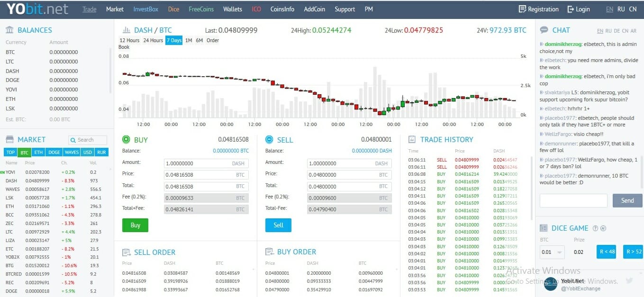Click the Chat bubble icon
Viewport: 644px width, 297px height.
(x=544, y=30)
